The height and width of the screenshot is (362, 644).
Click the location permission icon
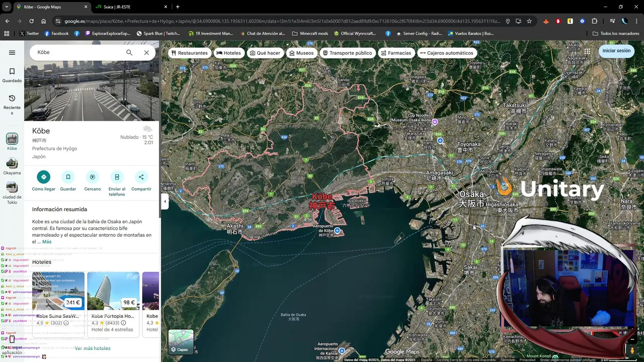508,21
